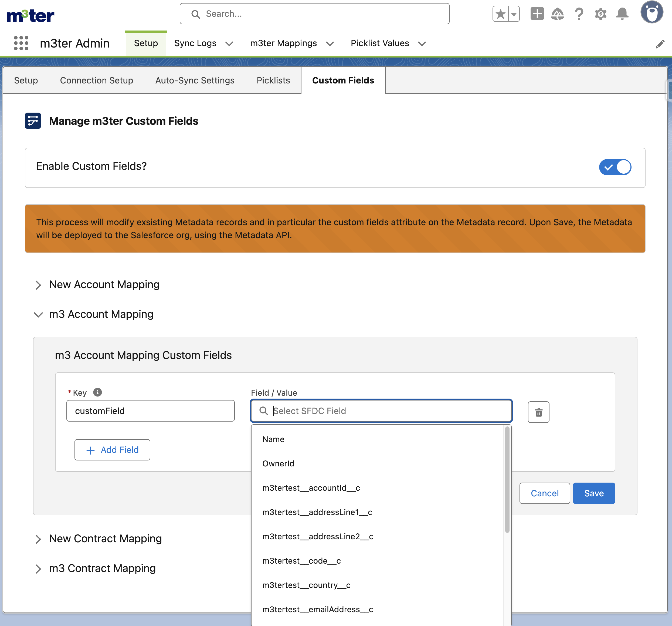The image size is (672, 626).
Task: Switch to Connection Setup tab
Action: pyautogui.click(x=96, y=80)
